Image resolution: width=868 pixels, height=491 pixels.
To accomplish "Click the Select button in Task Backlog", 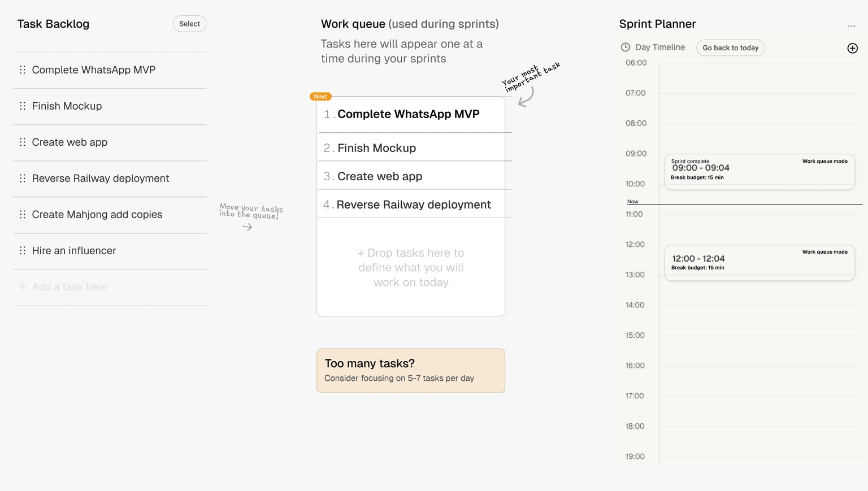I will click(189, 24).
